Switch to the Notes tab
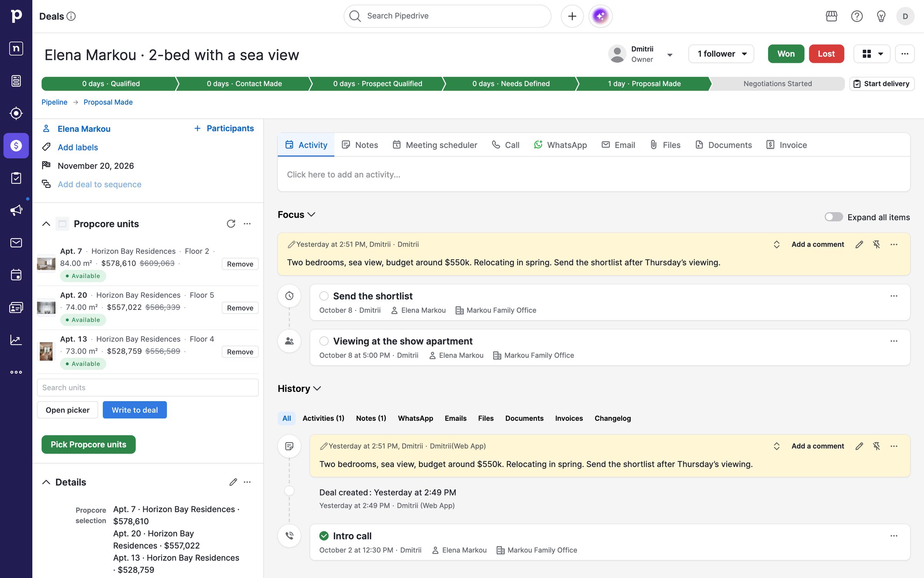Viewport: 924px width, 578px height. click(360, 145)
